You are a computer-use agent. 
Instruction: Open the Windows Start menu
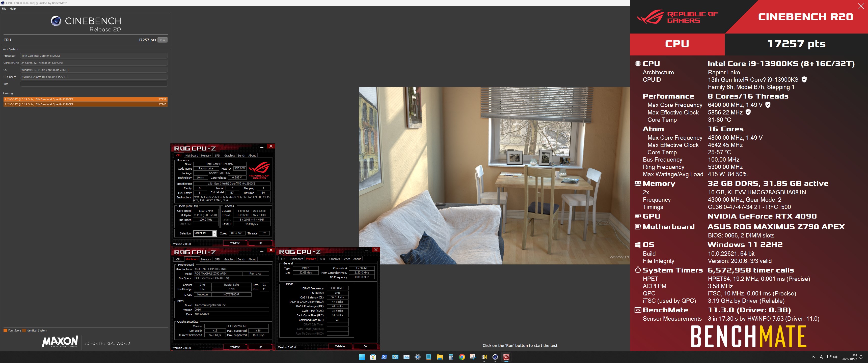[362, 357]
